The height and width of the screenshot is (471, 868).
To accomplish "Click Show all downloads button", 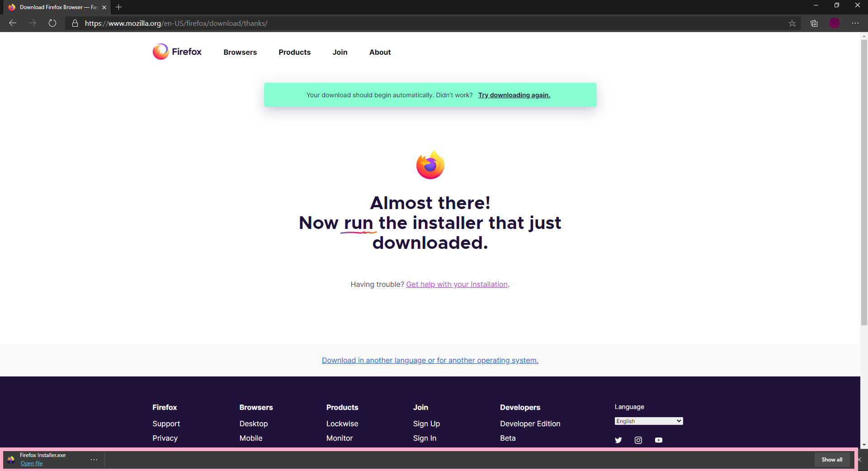I will 832,460.
